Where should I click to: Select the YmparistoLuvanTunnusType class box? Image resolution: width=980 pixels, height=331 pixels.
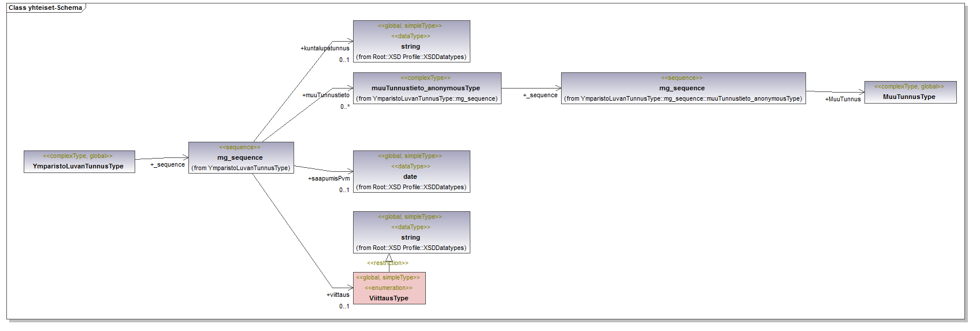tap(79, 161)
